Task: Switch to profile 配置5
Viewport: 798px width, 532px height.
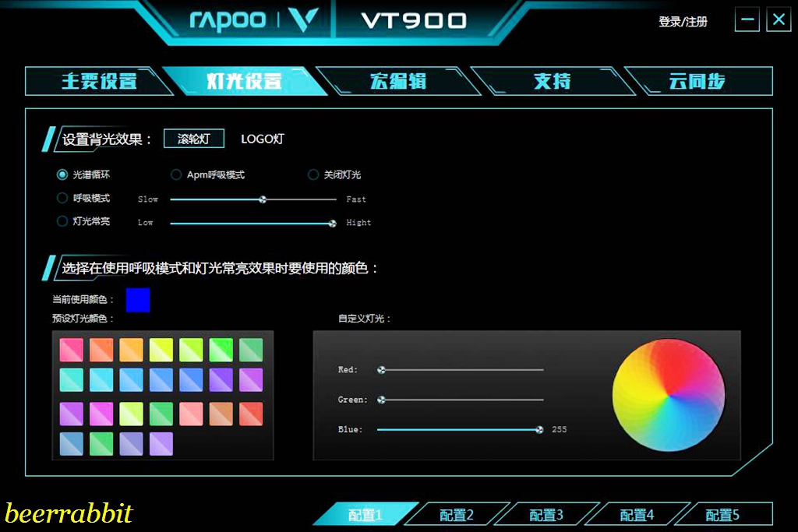Action: (725, 514)
